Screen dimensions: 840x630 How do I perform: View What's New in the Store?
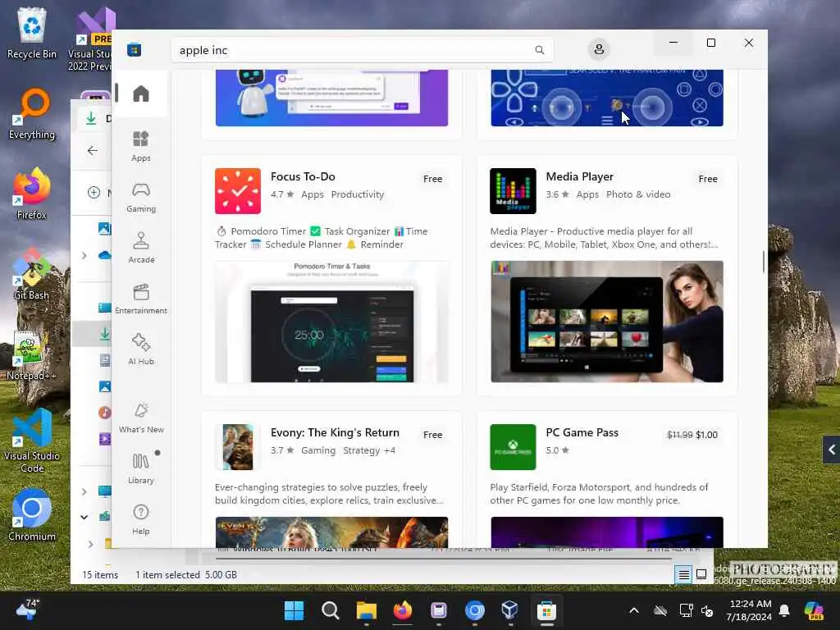[x=141, y=418]
